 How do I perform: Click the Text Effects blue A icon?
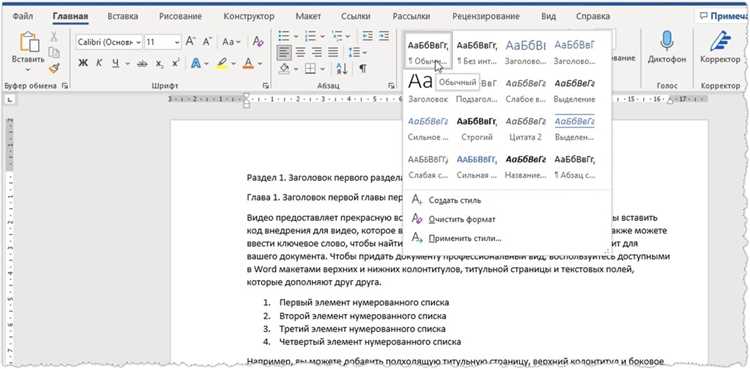click(196, 63)
